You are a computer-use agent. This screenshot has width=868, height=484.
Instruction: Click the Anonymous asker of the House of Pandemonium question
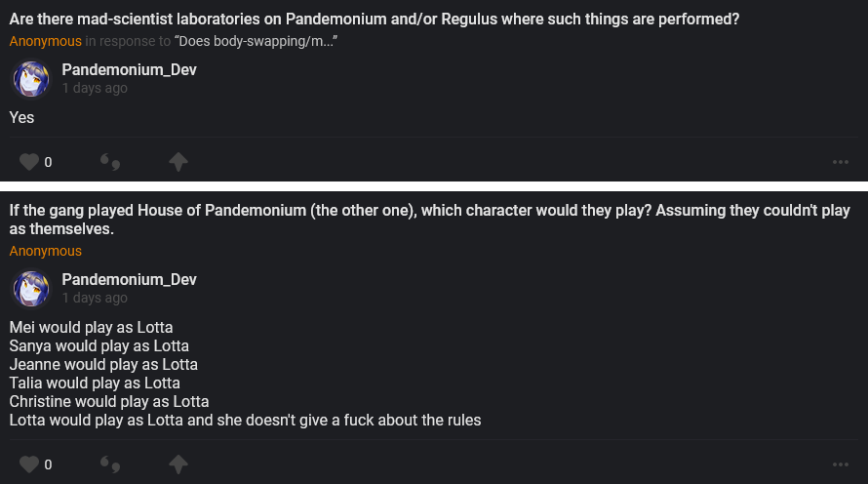coord(45,251)
